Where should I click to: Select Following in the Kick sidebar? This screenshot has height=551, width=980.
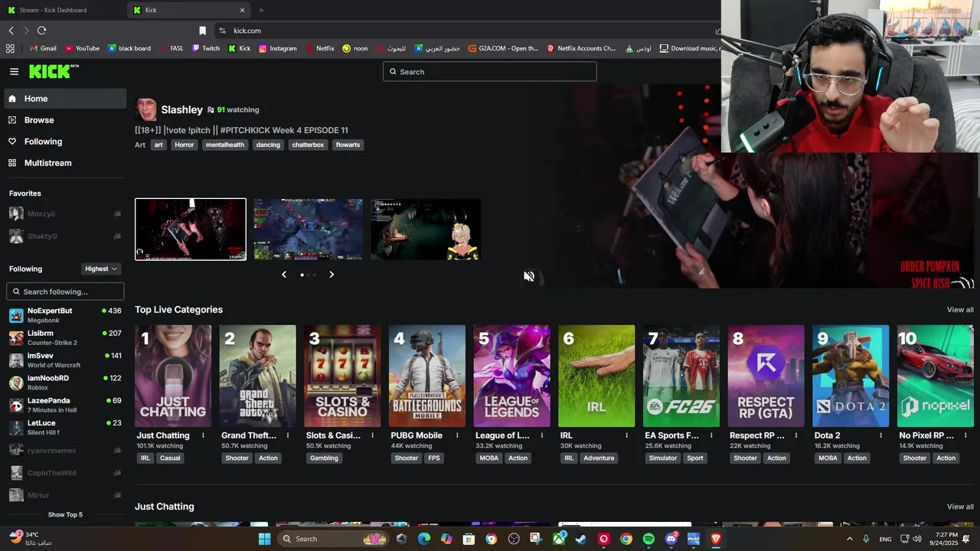tap(64, 142)
